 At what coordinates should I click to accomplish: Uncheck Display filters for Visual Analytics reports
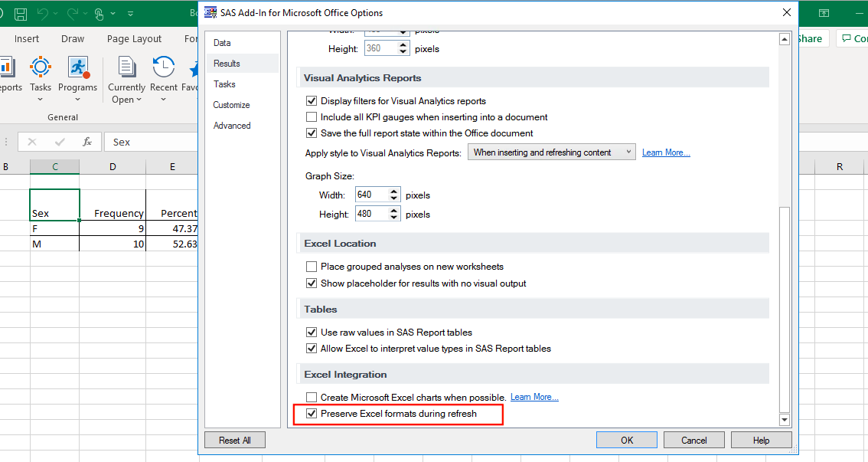point(312,100)
